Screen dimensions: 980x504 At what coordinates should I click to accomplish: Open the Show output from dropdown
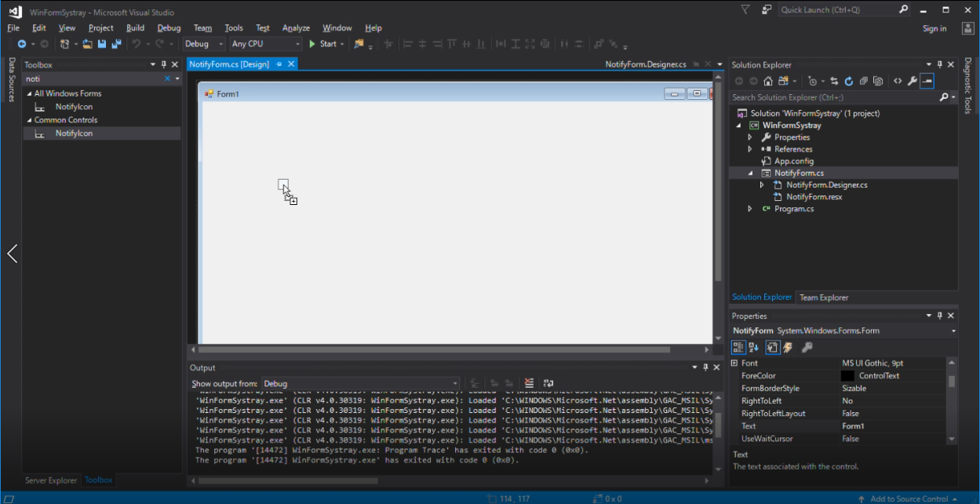[x=361, y=384]
